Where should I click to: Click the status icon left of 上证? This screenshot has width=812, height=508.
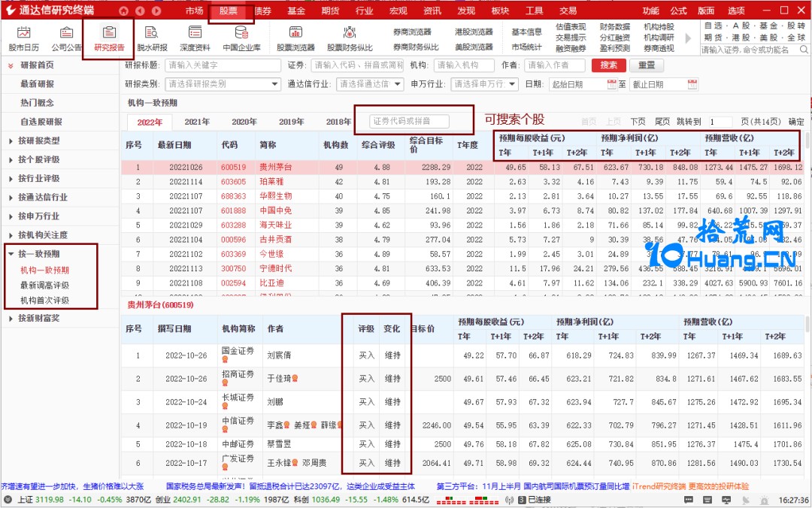pyautogui.click(x=8, y=500)
